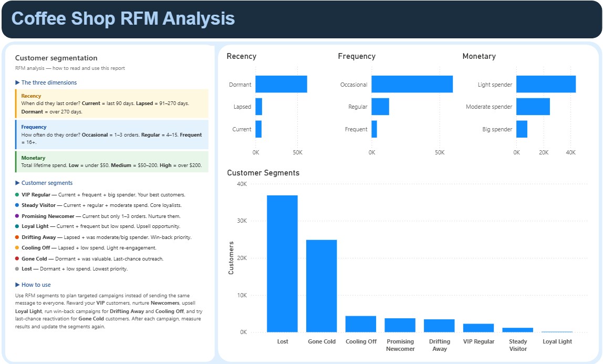Image resolution: width=603 pixels, height=364 pixels.
Task: Select the purple Promising Newcomer dot
Action: click(17, 216)
